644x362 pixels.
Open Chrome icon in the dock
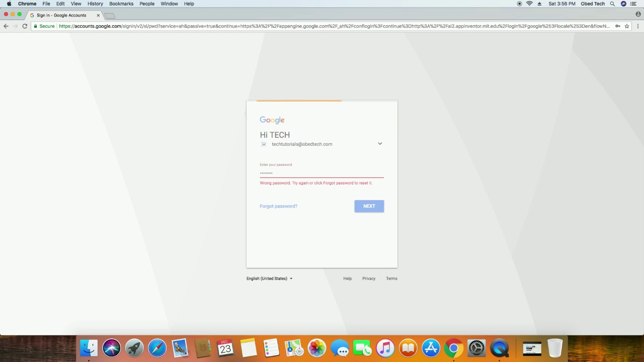[x=453, y=348]
